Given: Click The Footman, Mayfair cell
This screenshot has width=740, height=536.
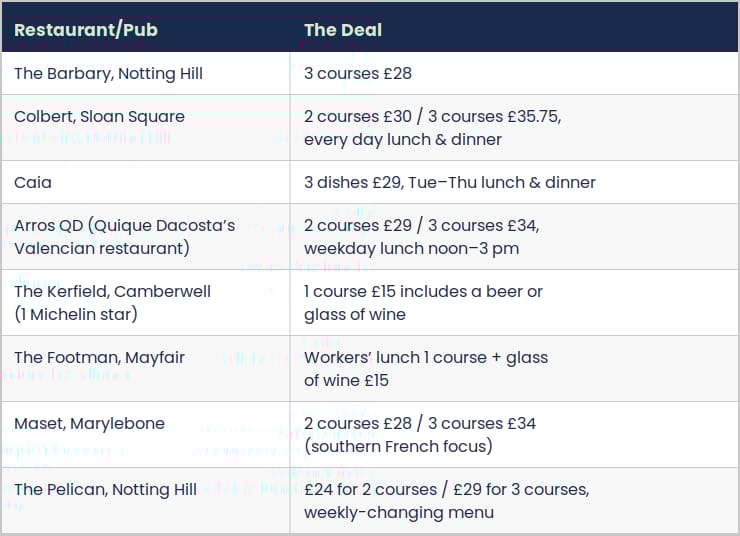Looking at the screenshot, I should [146, 368].
